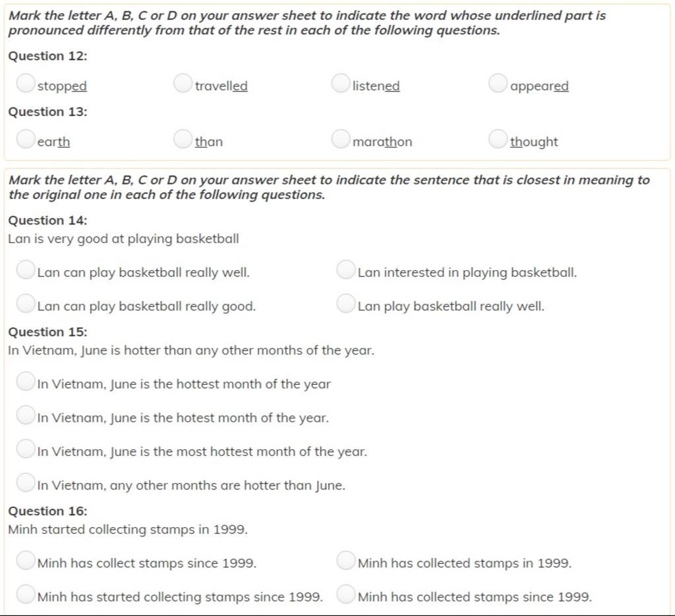Screen dimensions: 675x616
Task: Select the 'than' radio option
Action: (x=183, y=138)
